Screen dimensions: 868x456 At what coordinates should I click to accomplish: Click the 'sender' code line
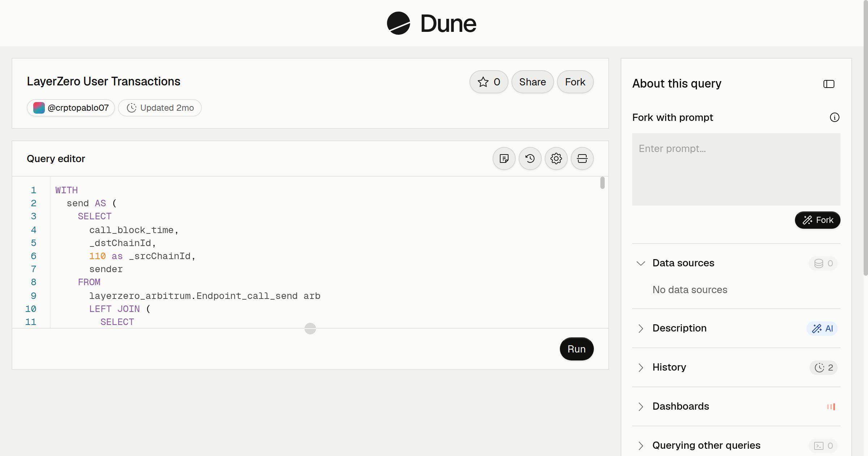[x=106, y=269]
